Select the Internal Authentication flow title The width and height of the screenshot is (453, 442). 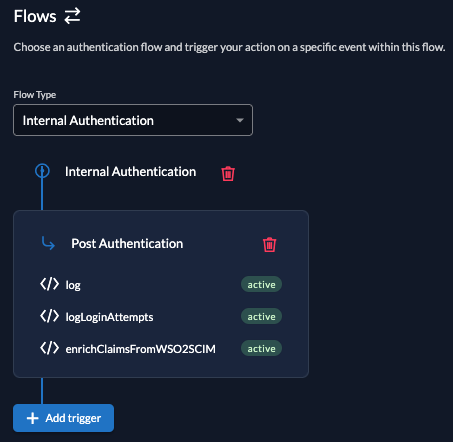click(130, 172)
